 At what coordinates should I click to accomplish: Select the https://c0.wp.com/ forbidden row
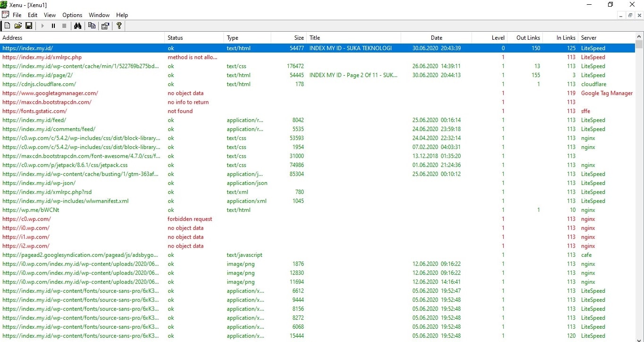point(318,219)
